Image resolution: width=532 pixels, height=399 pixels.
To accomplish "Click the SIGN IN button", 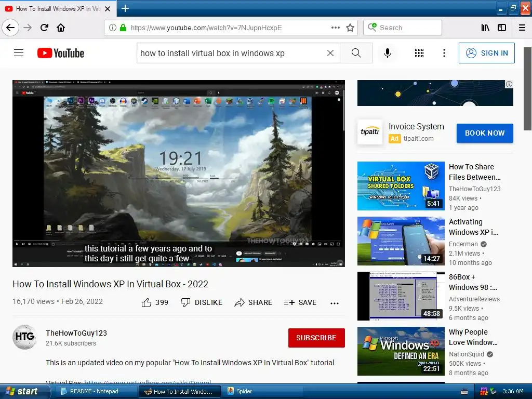I will tap(486, 53).
